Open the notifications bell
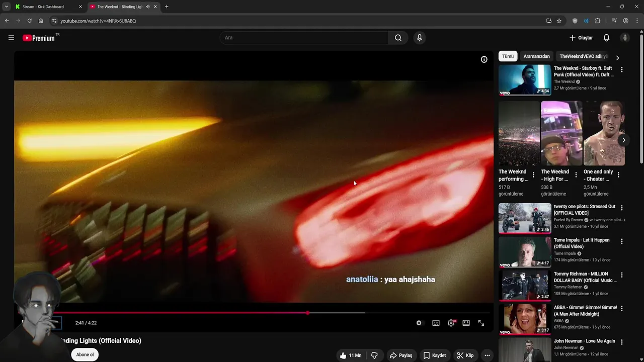The width and height of the screenshot is (644, 362). pos(606,38)
